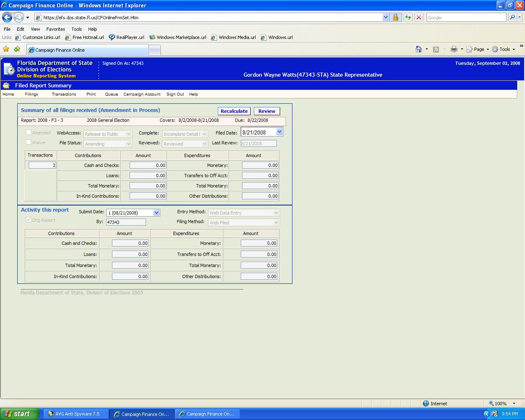Screen dimensions: 525x420
Task: Click the Review button
Action: pos(267,111)
